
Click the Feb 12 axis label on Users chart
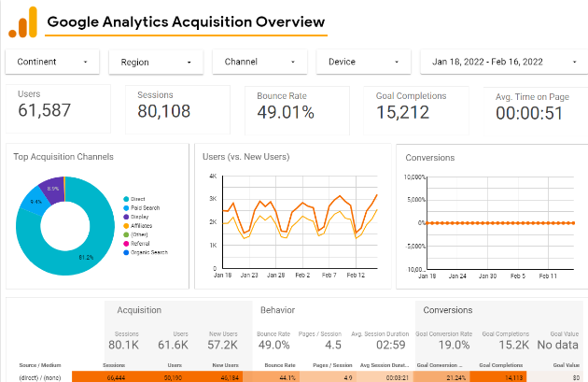pos(356,275)
